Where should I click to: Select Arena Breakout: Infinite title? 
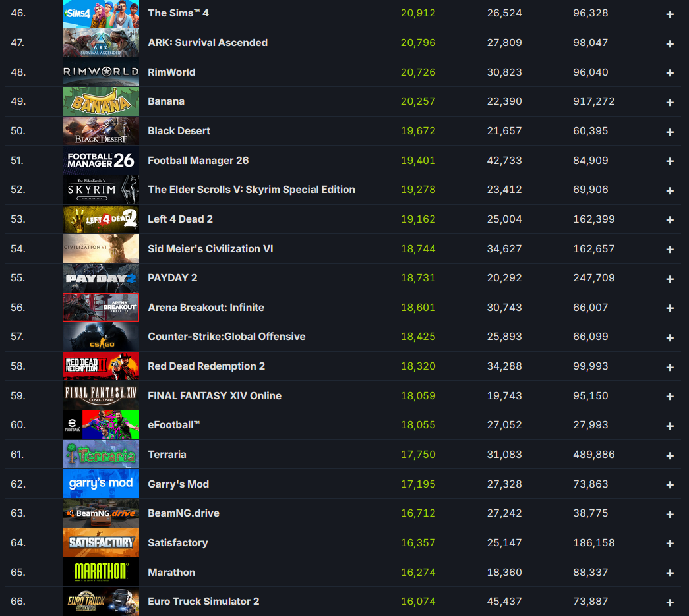(x=206, y=308)
